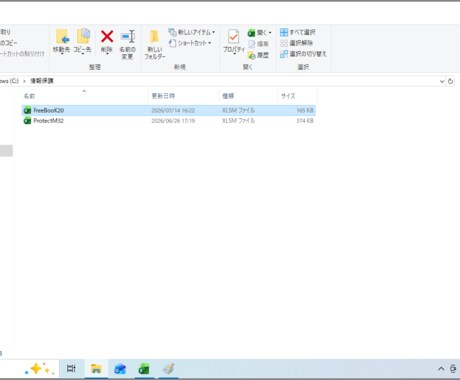Screen dimensions: 460x380
Task: Click 選択解除 (Select none)
Action: (296, 43)
